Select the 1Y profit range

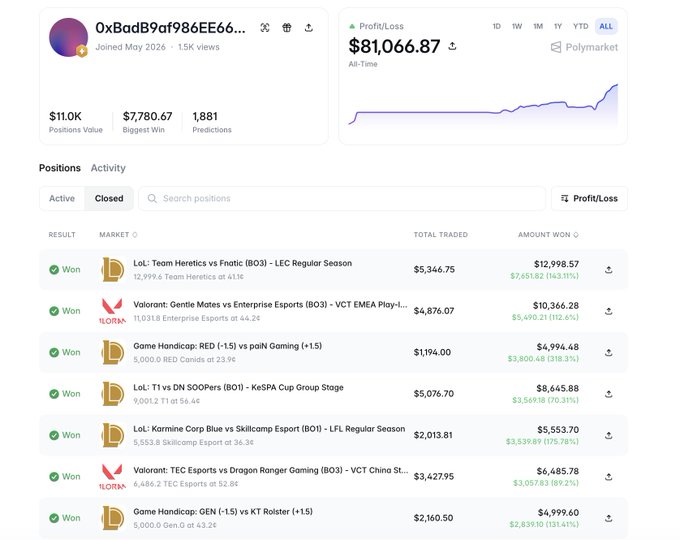(x=558, y=26)
